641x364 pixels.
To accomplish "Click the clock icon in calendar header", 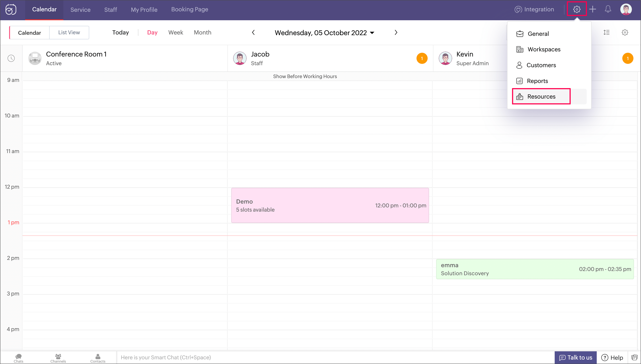I will point(11,58).
